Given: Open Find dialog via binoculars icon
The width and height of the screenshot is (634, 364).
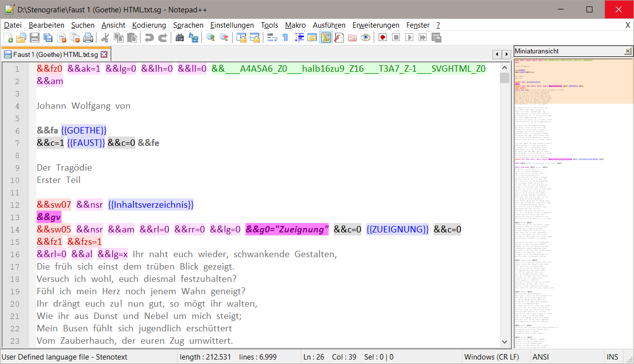Looking at the screenshot, I should pyautogui.click(x=180, y=38).
